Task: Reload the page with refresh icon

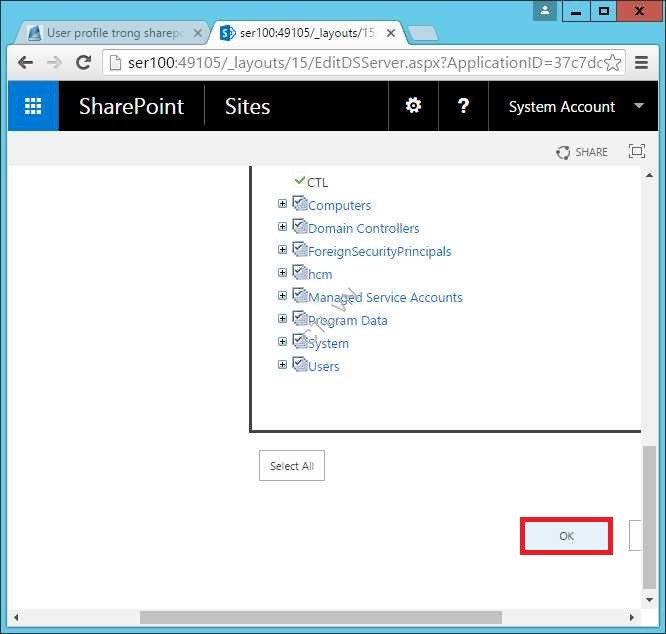Action: coord(85,62)
